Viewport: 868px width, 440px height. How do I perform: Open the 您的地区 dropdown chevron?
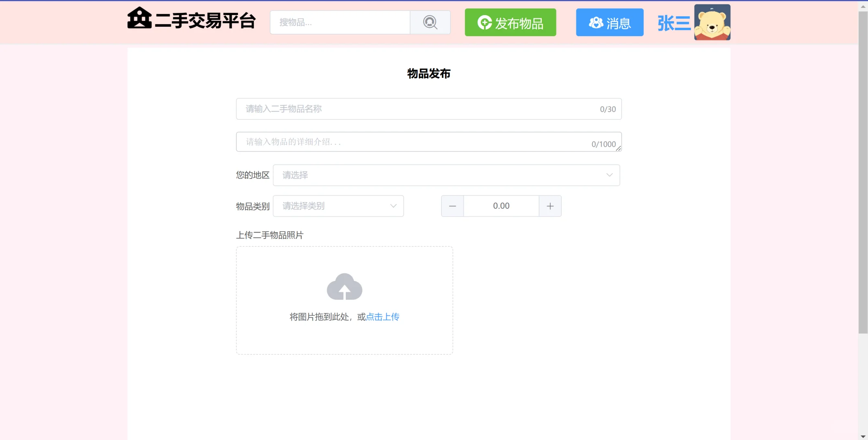(609, 175)
